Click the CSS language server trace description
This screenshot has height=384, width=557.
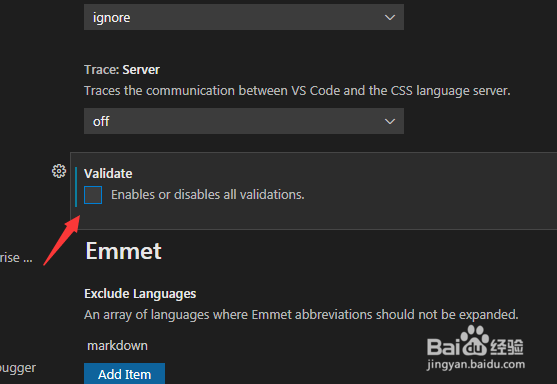click(x=297, y=91)
